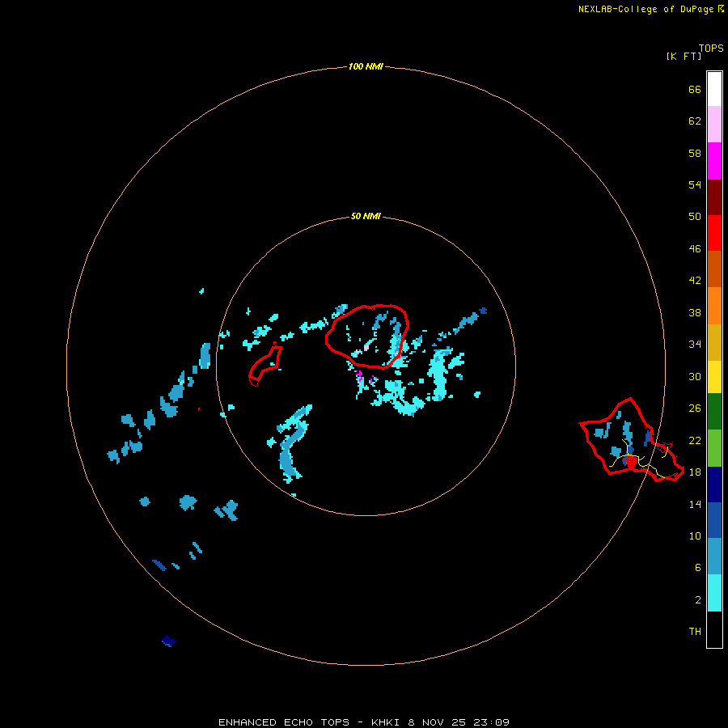Click the legend value '66'
728x728 pixels.
tap(695, 89)
